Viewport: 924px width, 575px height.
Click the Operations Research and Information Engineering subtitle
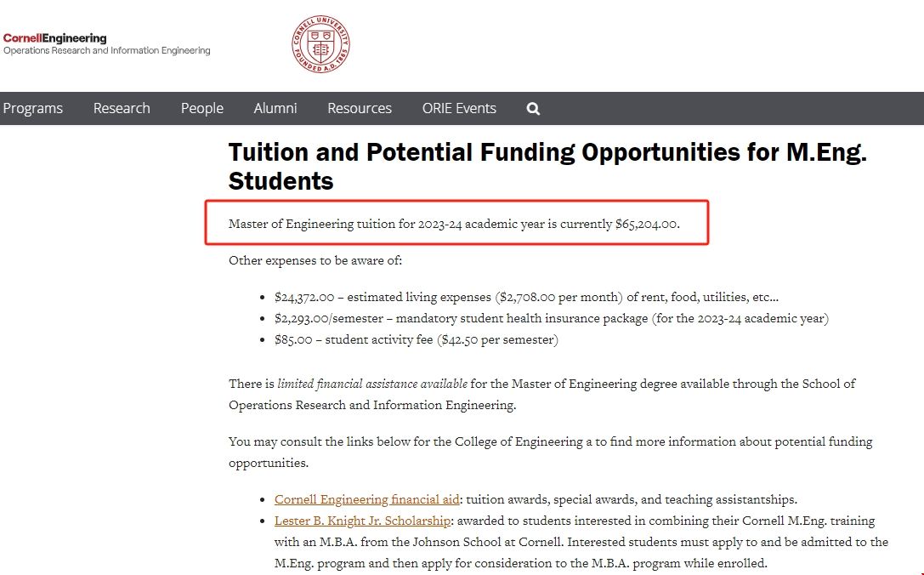pyautogui.click(x=107, y=50)
